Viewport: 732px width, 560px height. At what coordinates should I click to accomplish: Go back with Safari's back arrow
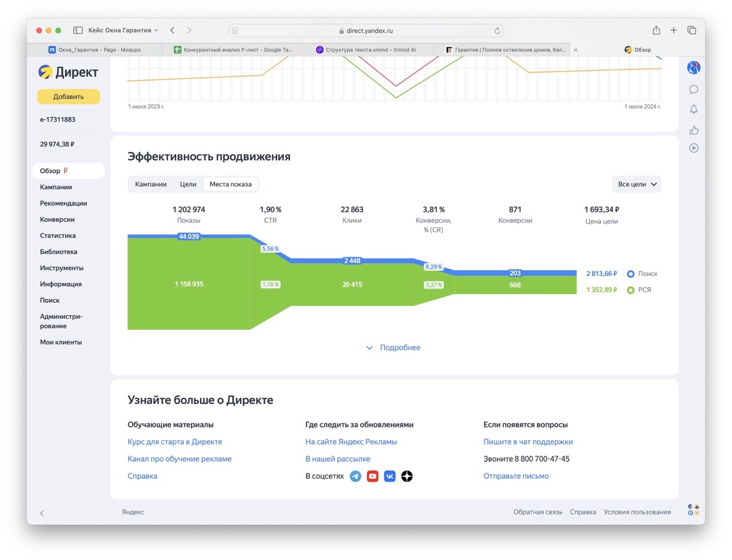point(172,30)
